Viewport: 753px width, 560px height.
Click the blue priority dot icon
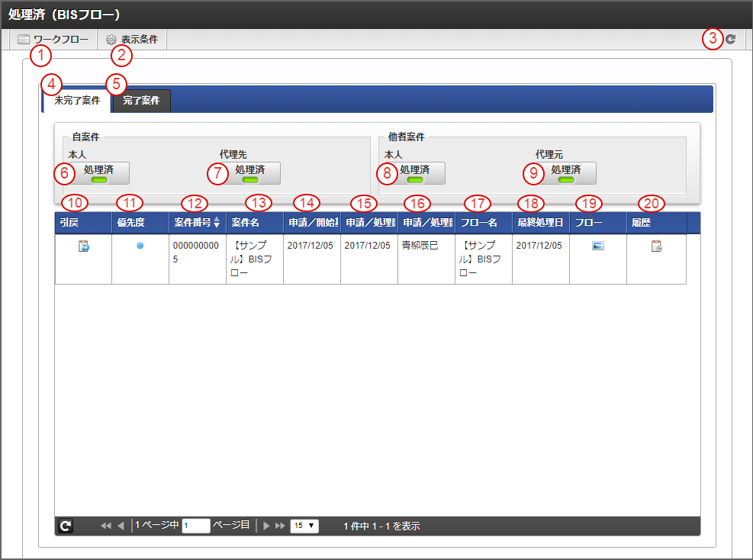tap(140, 246)
